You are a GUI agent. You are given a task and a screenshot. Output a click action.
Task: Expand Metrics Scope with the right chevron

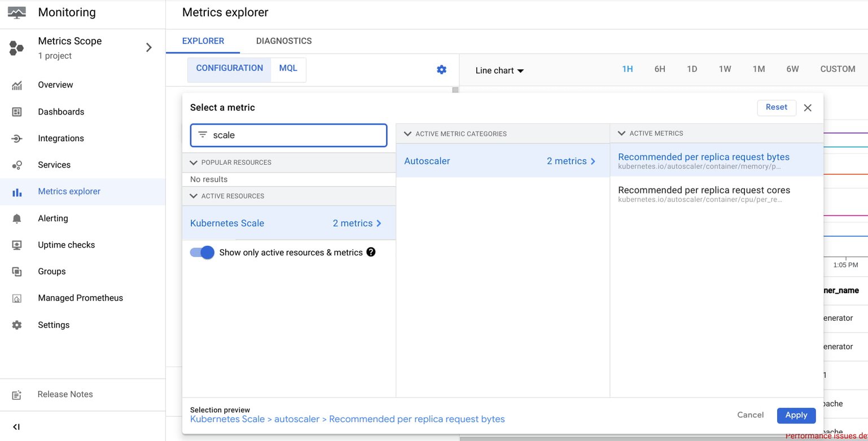(149, 47)
